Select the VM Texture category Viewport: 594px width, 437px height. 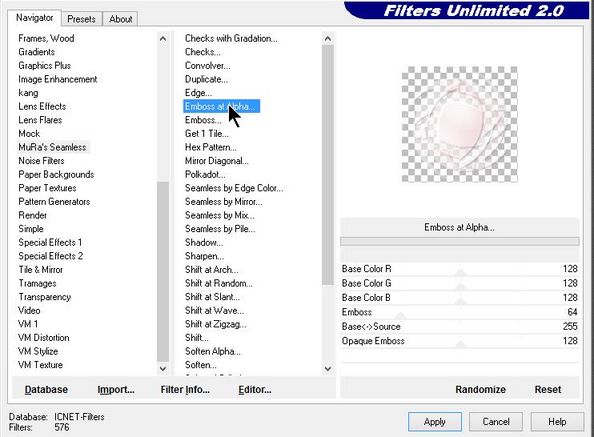tap(40, 365)
